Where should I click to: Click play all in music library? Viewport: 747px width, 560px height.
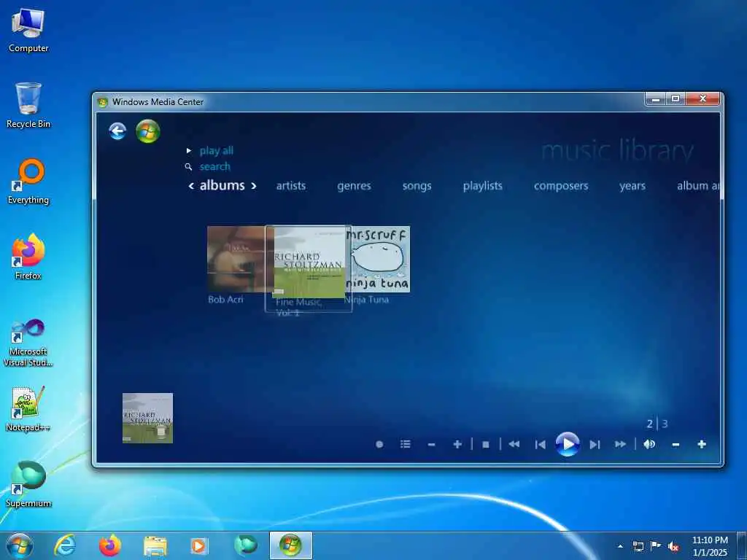pos(216,150)
